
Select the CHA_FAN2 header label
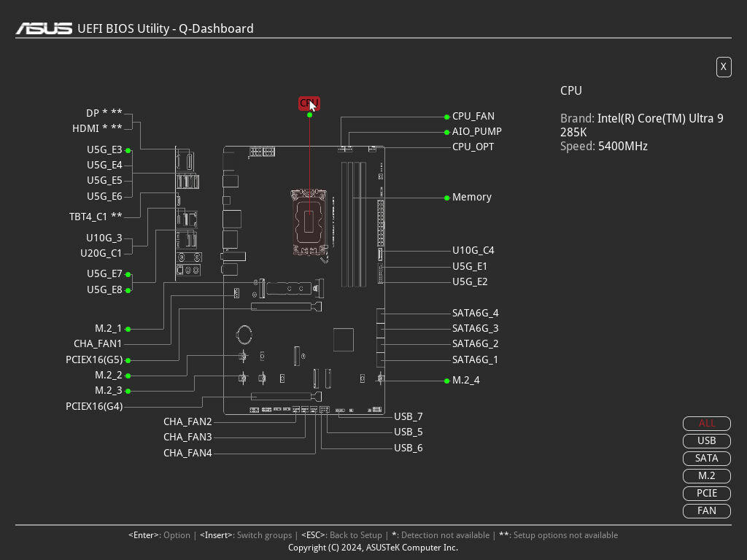click(x=187, y=422)
